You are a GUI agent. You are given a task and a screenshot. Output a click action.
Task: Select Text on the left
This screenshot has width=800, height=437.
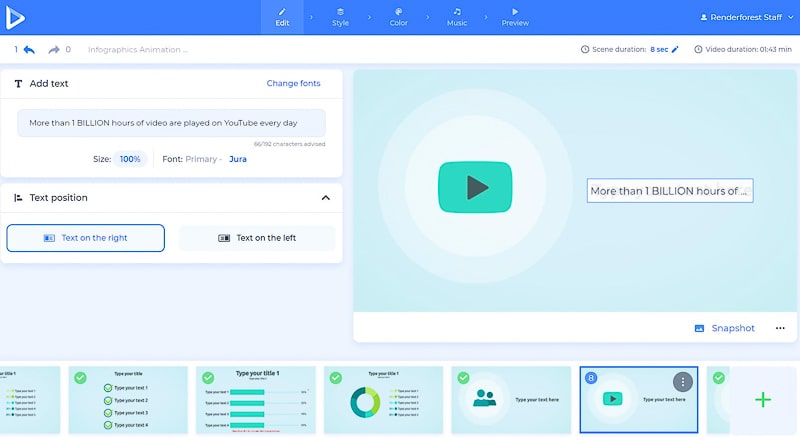pos(257,238)
